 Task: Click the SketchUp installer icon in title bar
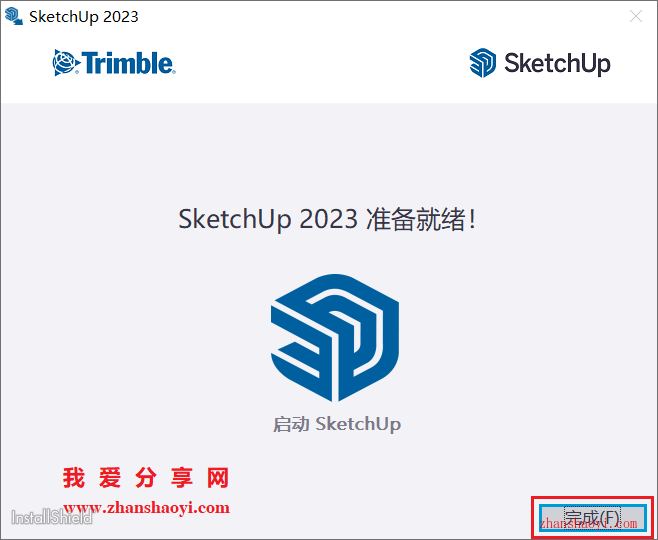[x=13, y=17]
